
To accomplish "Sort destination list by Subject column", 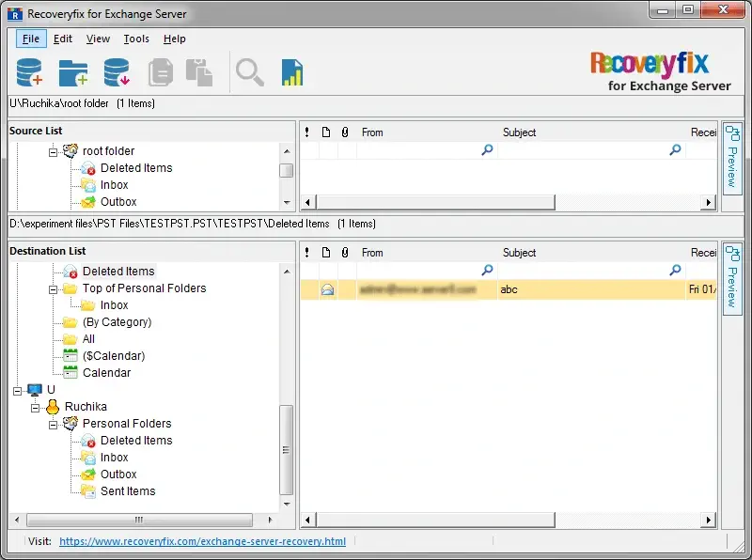I will tap(519, 253).
